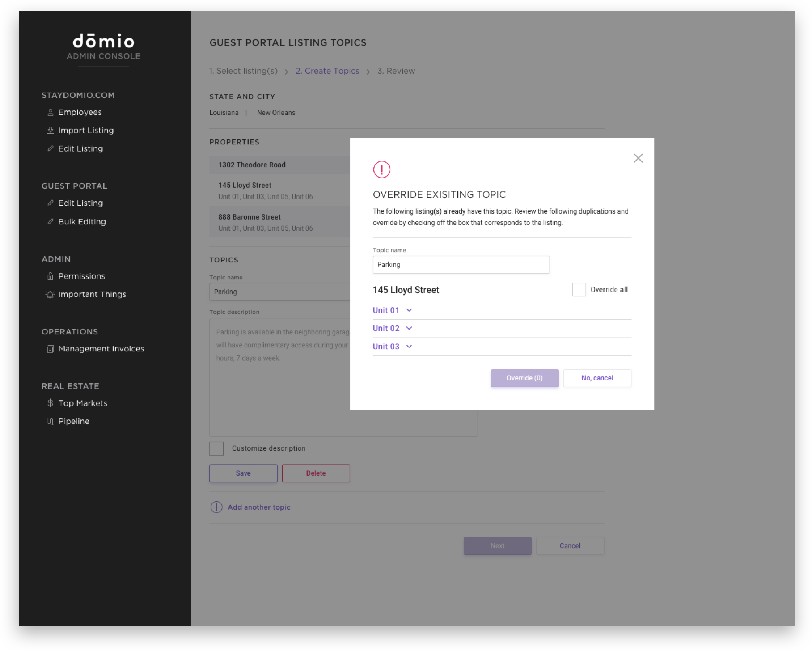The width and height of the screenshot is (812, 651).
Task: Open Permissions via the lock icon
Action: click(50, 276)
